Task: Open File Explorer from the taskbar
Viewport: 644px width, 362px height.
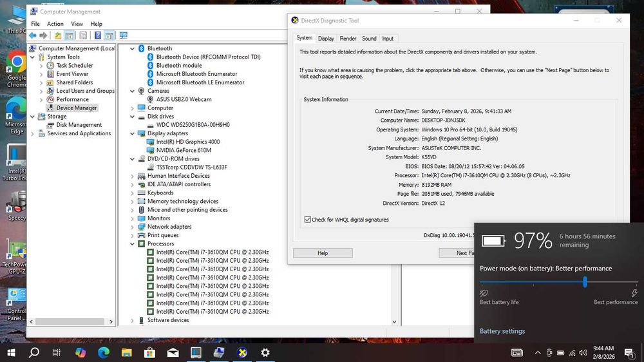Action: click(x=126, y=352)
